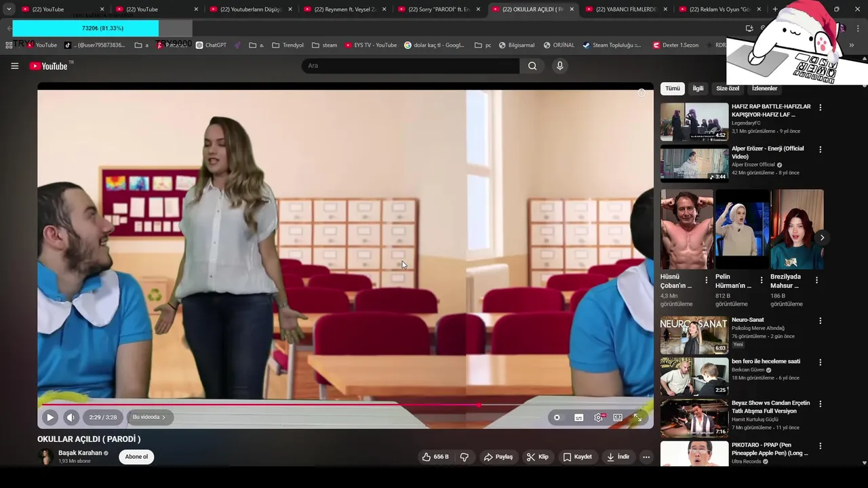Open 'Neuro-Sanat' video thumbnail

694,335
